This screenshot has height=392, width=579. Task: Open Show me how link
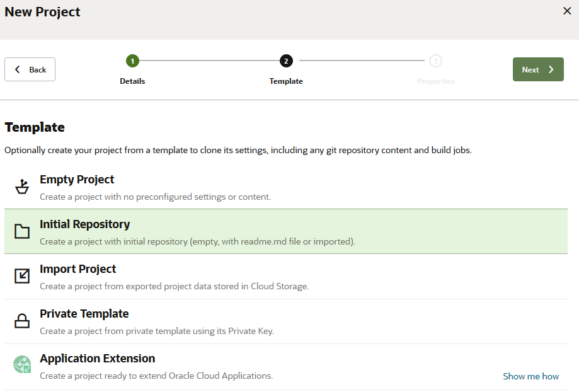[x=530, y=376]
